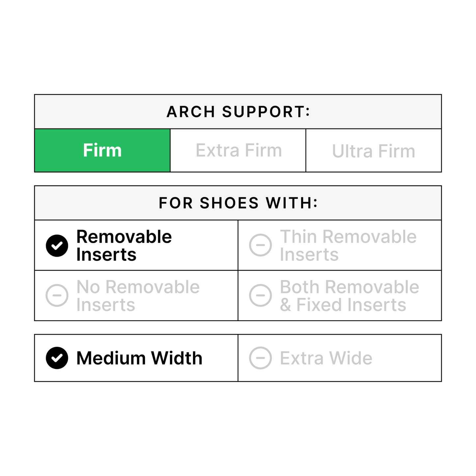Select the Removable Inserts label text
Viewport: 476px width, 476px height.
click(x=124, y=246)
